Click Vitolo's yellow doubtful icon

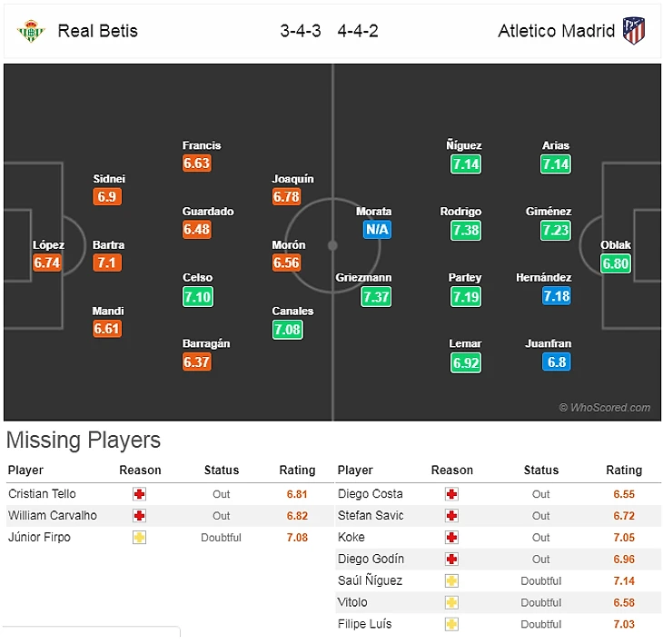451,603
